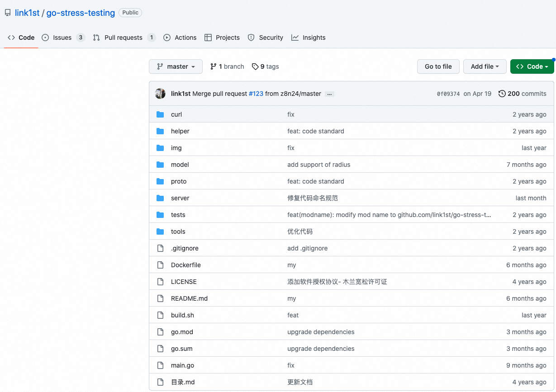556x392 pixels.
Task: Expand the commit message ellipsis button
Action: (x=329, y=94)
